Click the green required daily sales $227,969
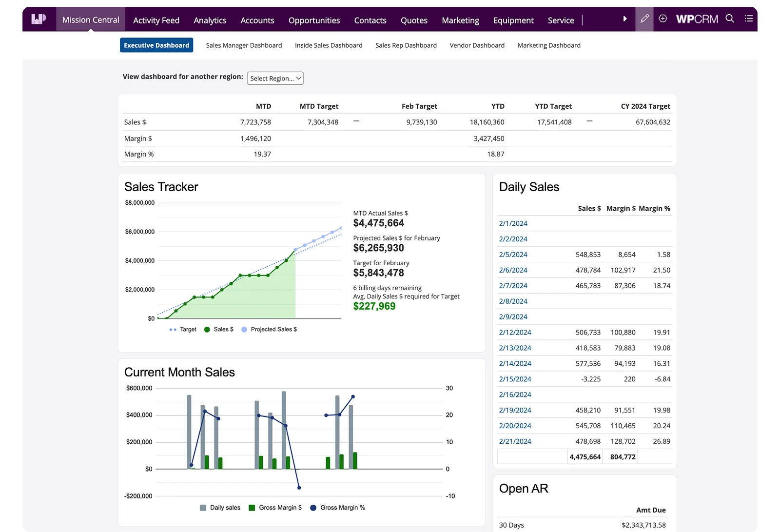 (374, 306)
